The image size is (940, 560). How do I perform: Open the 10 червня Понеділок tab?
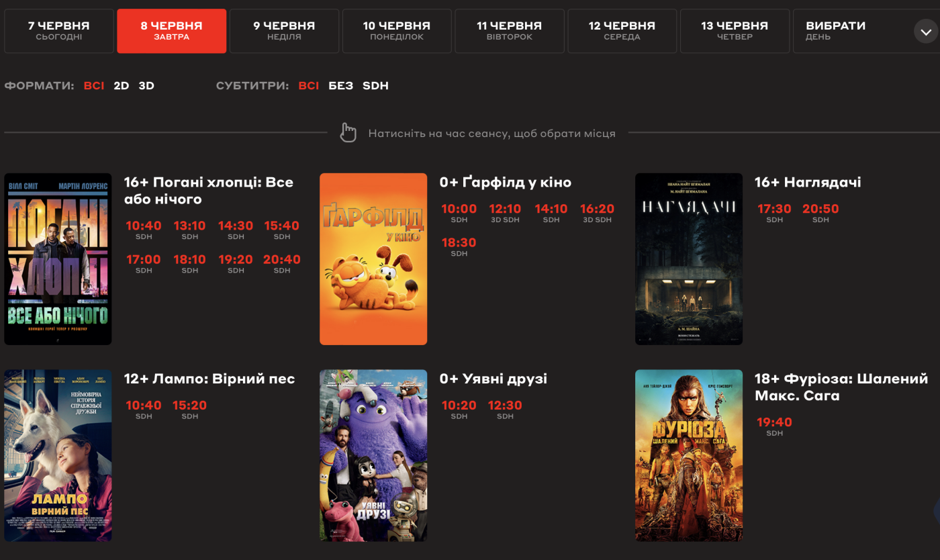(397, 31)
